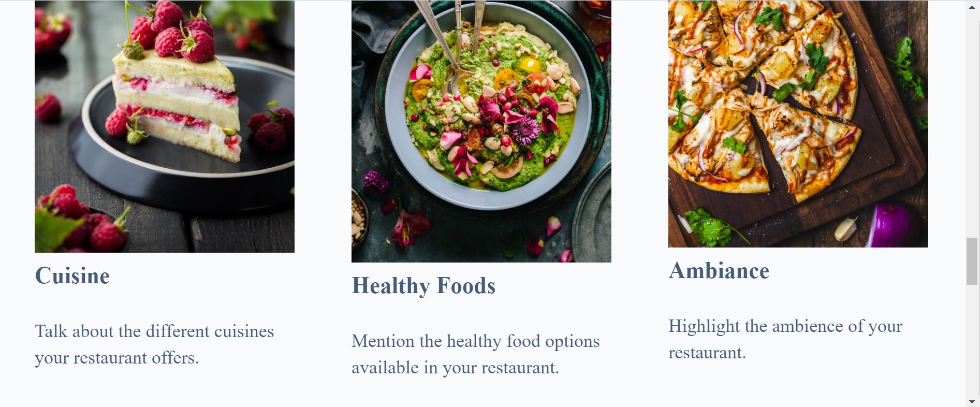Click the text 'available in your restaurant.'

coord(456,368)
